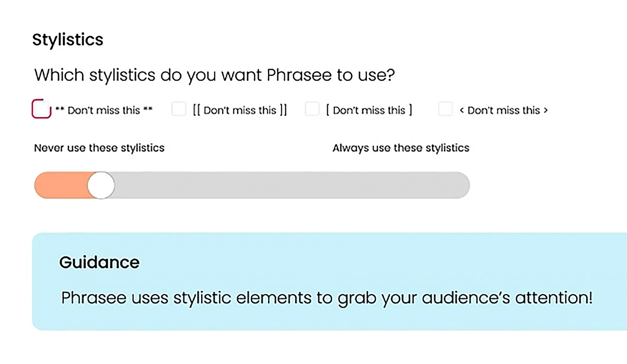This screenshot has height=364, width=627.
Task: Click the orange filled part of the slider
Action: 62,185
